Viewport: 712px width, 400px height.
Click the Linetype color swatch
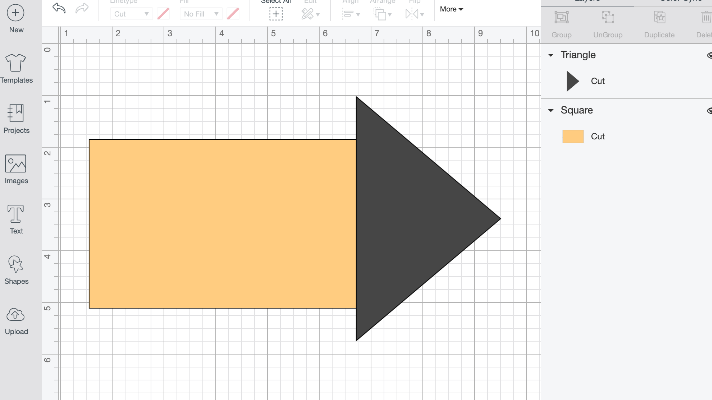[x=163, y=14]
